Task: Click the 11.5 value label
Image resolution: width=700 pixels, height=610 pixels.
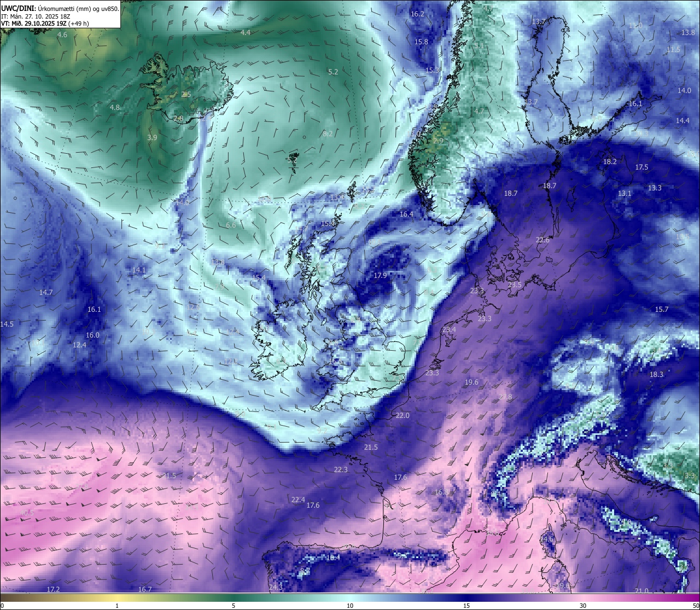Action: (x=673, y=50)
